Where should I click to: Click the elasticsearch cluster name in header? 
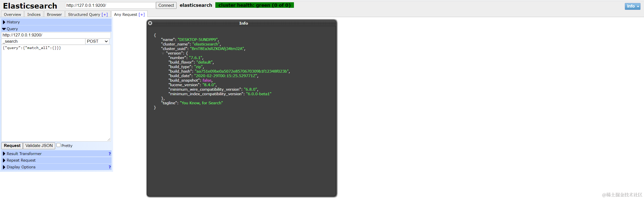[x=196, y=5]
